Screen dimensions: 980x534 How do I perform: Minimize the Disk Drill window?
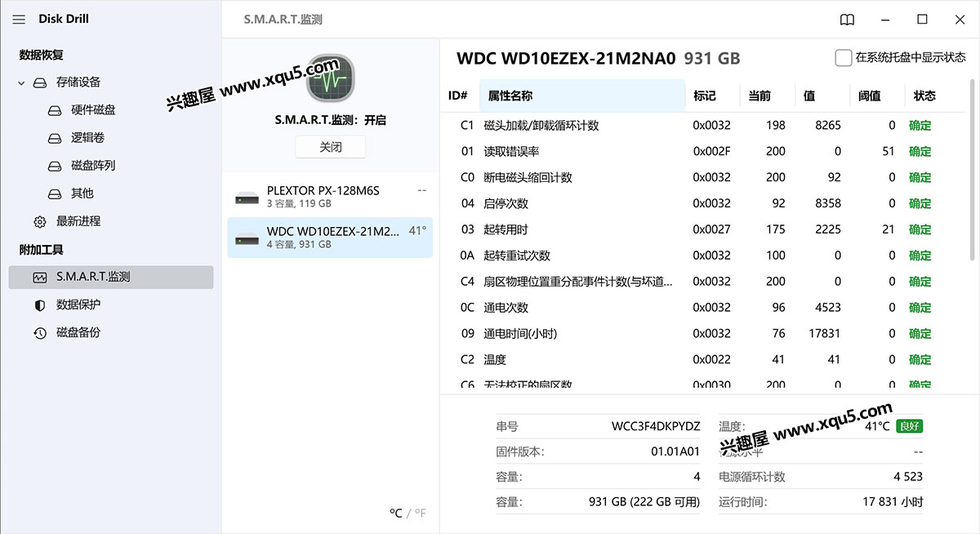(885, 20)
